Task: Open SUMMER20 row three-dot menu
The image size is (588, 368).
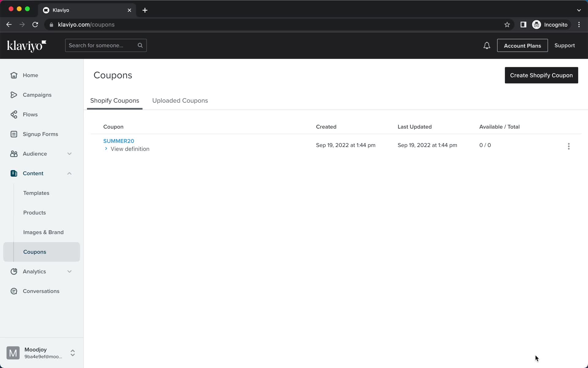Action: (569, 146)
